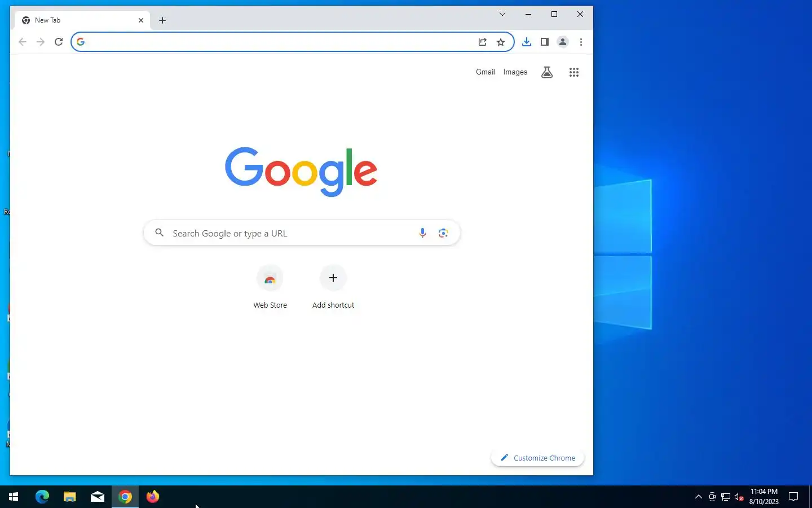The height and width of the screenshot is (508, 812).
Task: Maximize the Chrome window
Action: (x=554, y=14)
